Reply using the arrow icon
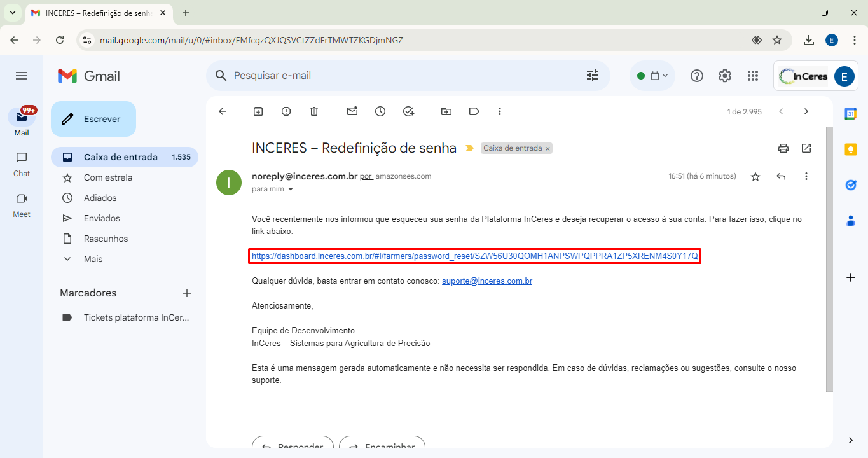The height and width of the screenshot is (458, 868). tap(781, 176)
